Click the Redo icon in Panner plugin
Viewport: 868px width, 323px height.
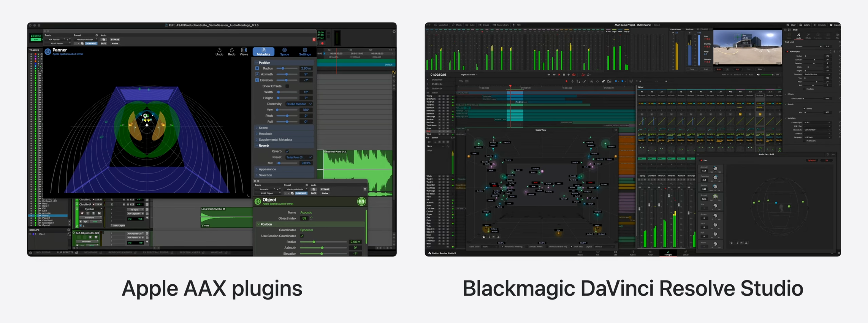click(231, 51)
